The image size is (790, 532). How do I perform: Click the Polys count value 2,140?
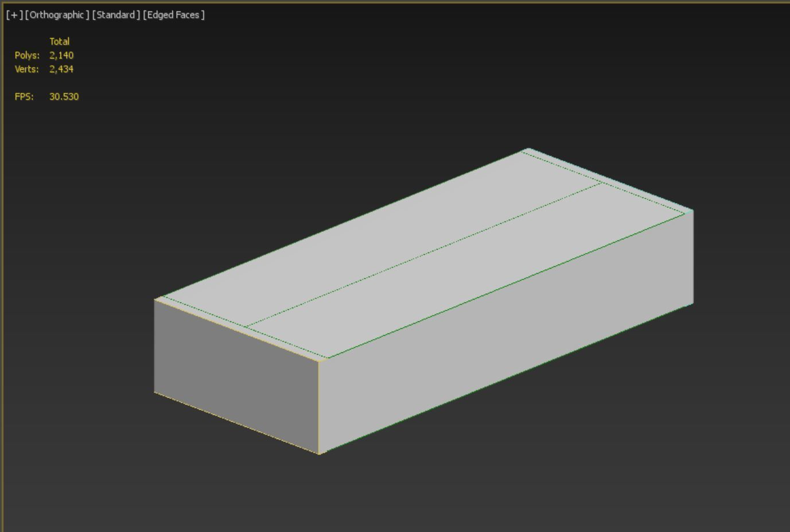pyautogui.click(x=61, y=55)
